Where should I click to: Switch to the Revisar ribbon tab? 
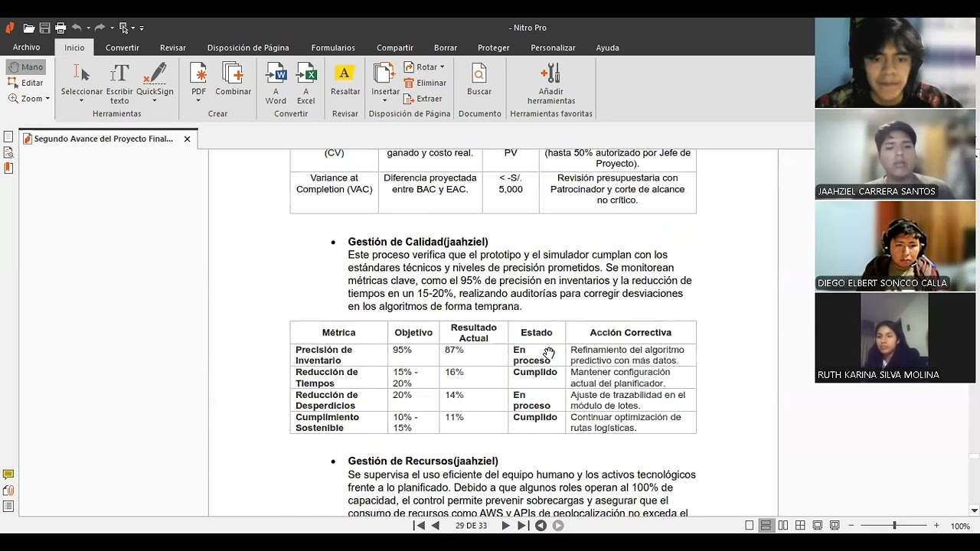point(173,47)
